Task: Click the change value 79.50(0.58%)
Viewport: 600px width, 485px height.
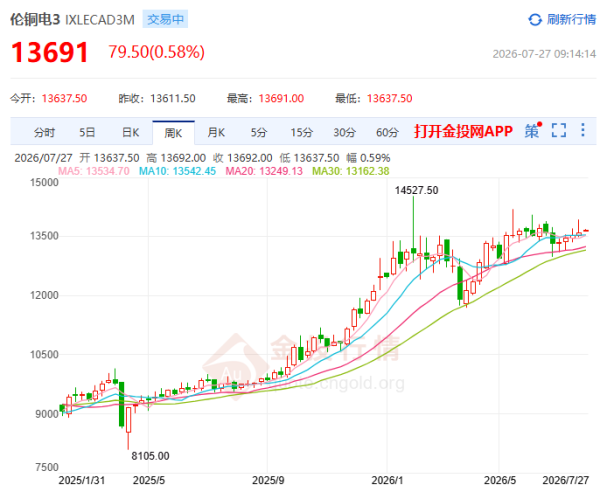Action: 157,52
